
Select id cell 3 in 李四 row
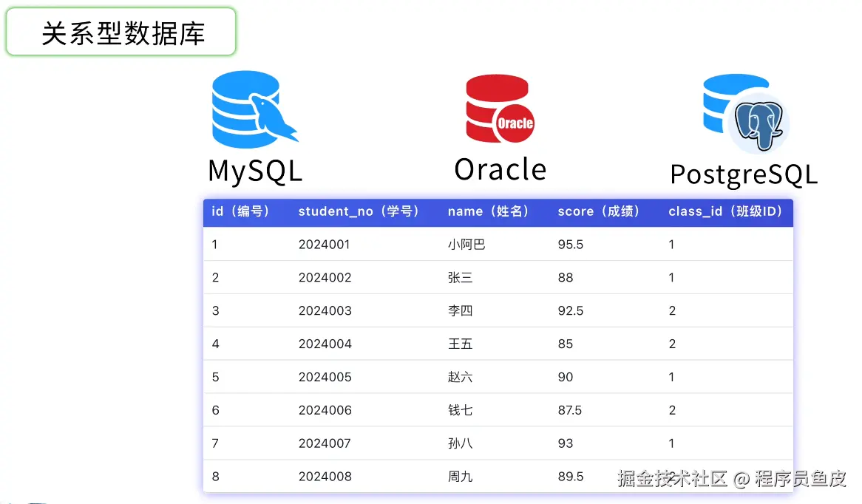pos(216,310)
